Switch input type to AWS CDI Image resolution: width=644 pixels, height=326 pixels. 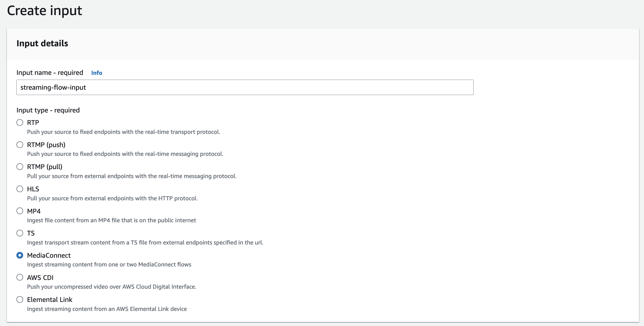coord(20,277)
